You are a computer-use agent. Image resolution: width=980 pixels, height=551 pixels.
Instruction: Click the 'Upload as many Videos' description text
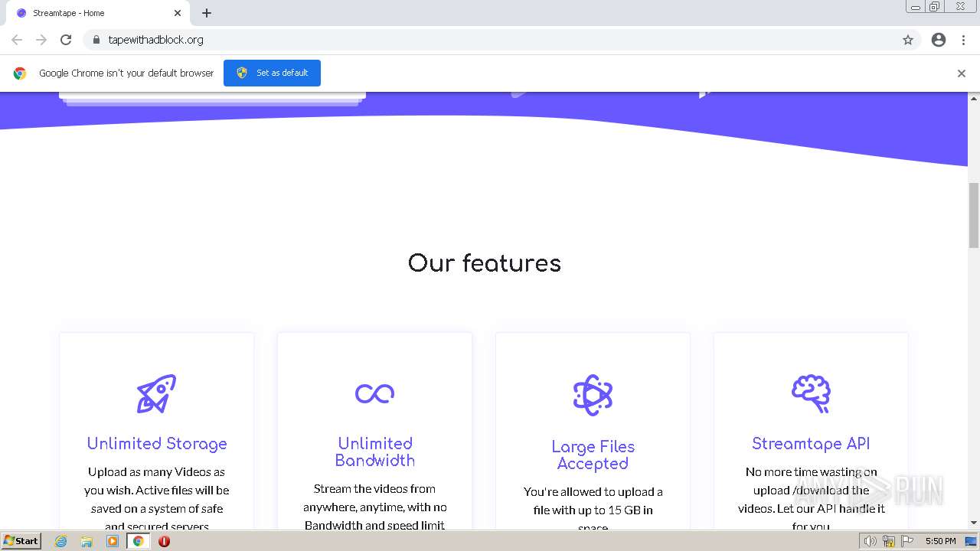(x=156, y=499)
